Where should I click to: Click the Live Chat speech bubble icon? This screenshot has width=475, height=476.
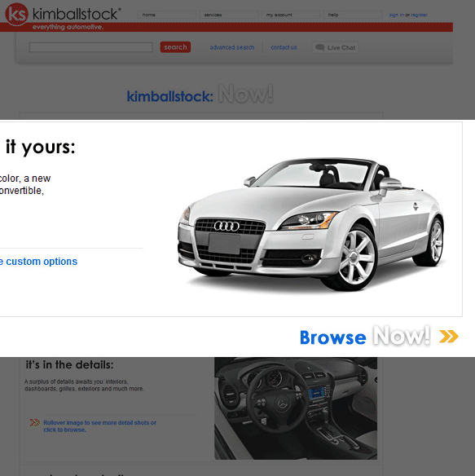pyautogui.click(x=320, y=47)
